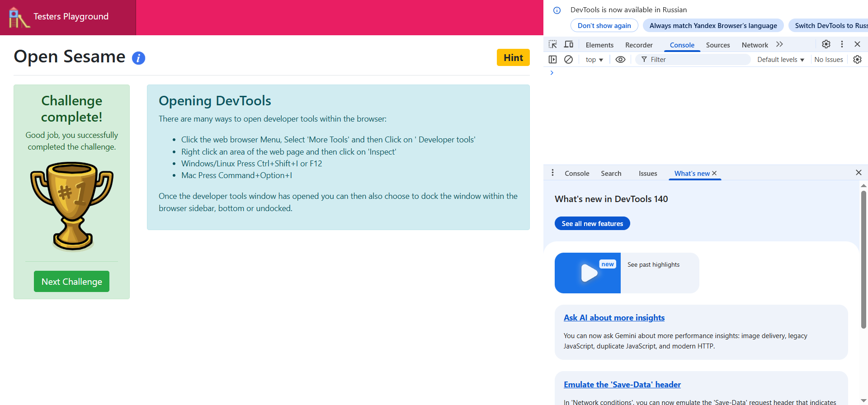Image resolution: width=868 pixels, height=405 pixels.
Task: Clear the console with the ban icon
Action: (569, 59)
